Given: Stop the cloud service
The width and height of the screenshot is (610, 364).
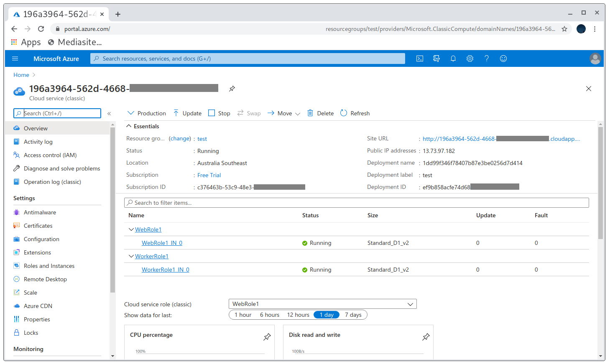Looking at the screenshot, I should tap(219, 113).
